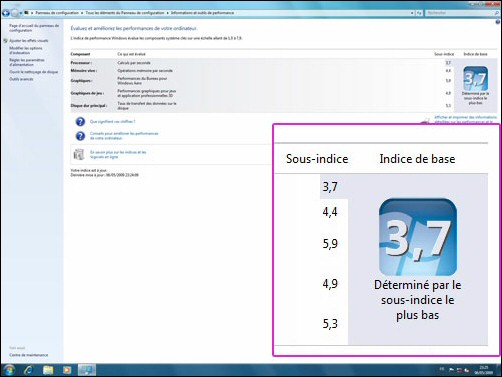Click 'Composant' column header

pyautogui.click(x=80, y=54)
